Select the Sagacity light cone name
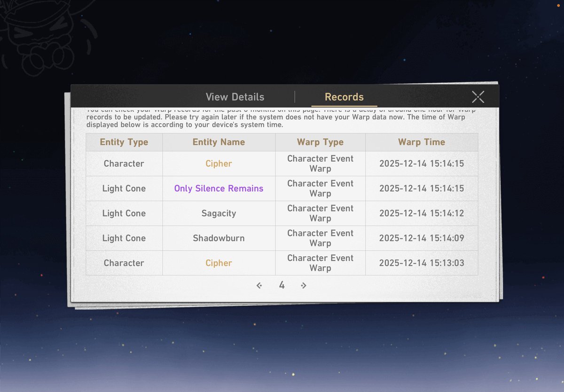The image size is (564, 392). tap(219, 213)
